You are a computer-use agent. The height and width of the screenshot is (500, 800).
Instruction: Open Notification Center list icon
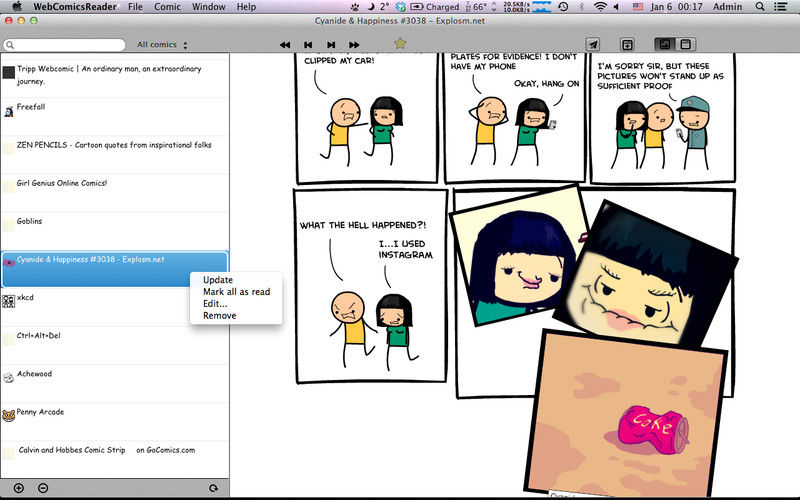coord(781,7)
